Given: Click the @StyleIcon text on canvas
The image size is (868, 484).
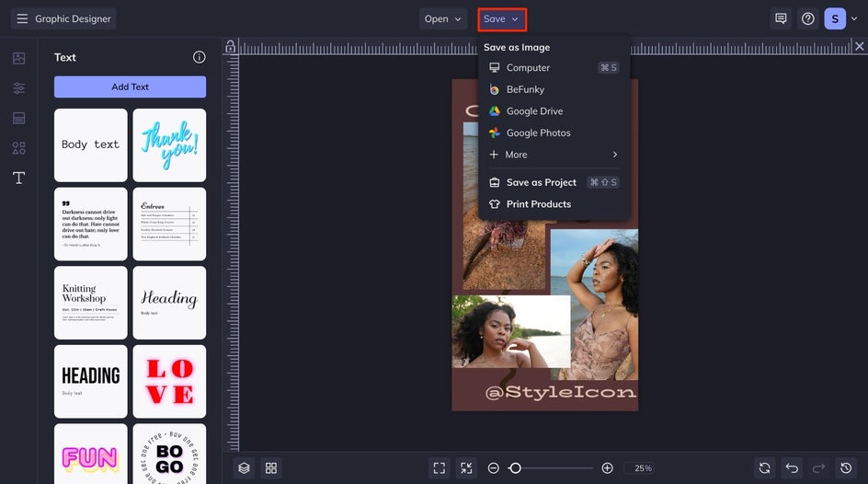Looking at the screenshot, I should [561, 392].
